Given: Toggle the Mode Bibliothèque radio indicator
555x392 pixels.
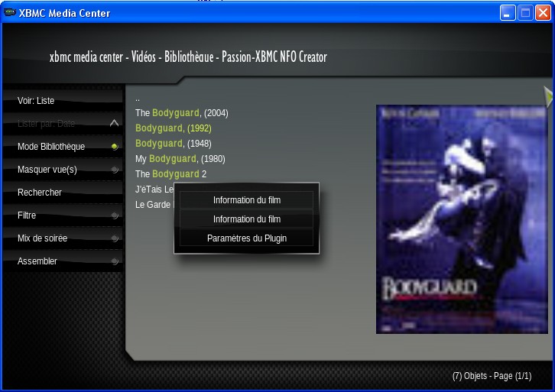Looking at the screenshot, I should [x=115, y=146].
